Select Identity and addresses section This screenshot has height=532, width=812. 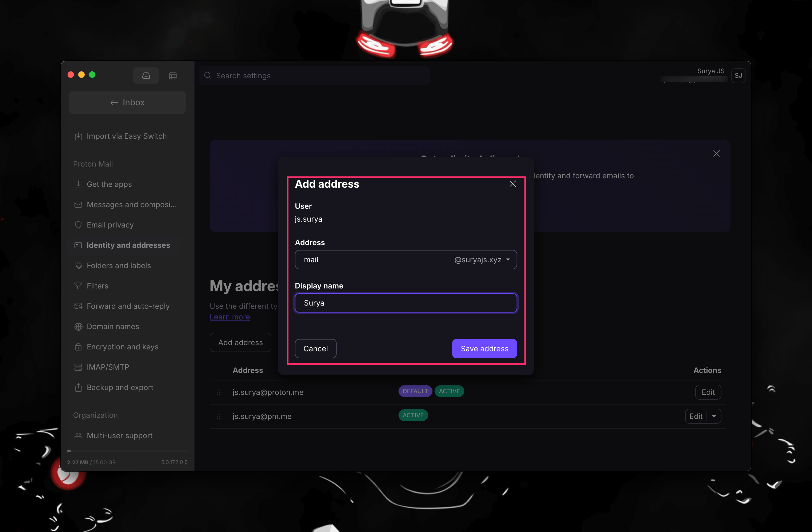click(x=128, y=245)
